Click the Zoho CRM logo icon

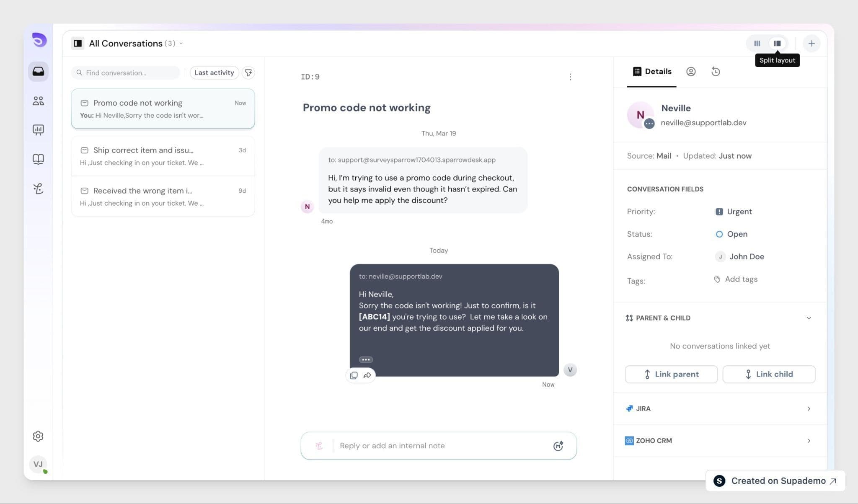click(629, 441)
